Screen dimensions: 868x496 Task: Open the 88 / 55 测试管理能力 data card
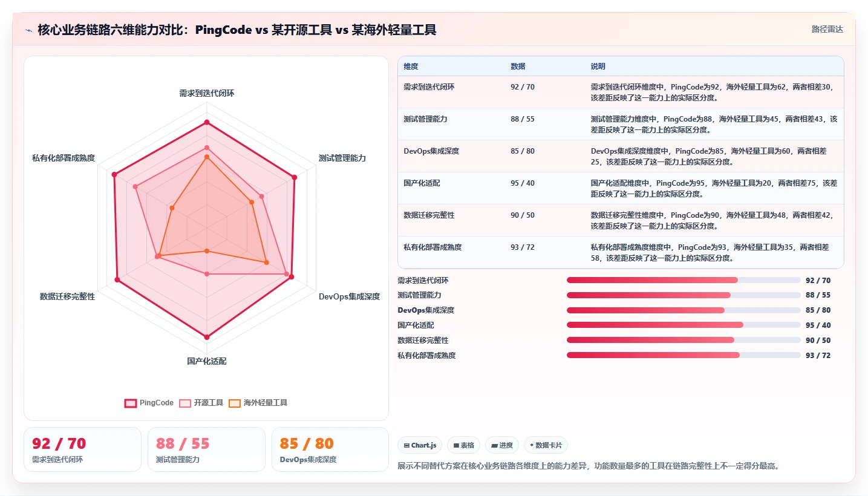[206, 449]
